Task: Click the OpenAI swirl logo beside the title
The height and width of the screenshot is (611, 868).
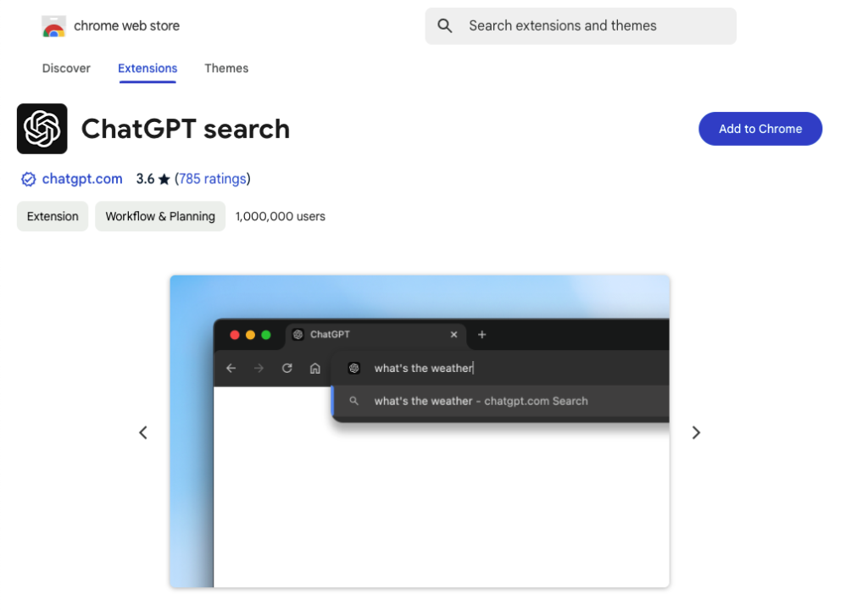Action: [x=42, y=128]
